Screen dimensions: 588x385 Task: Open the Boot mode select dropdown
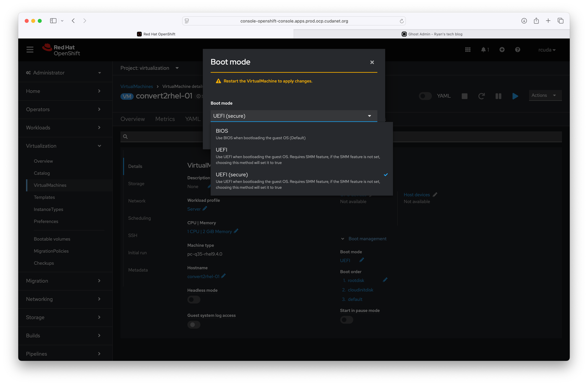tap(294, 116)
